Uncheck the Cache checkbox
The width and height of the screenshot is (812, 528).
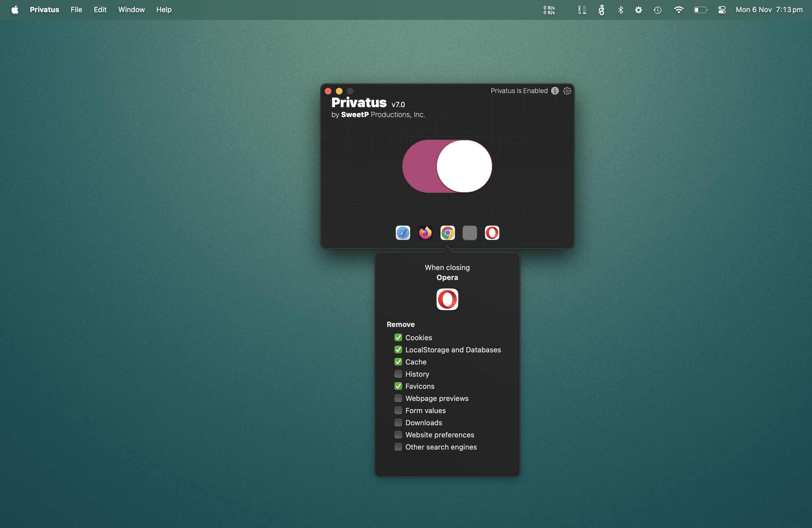click(398, 361)
